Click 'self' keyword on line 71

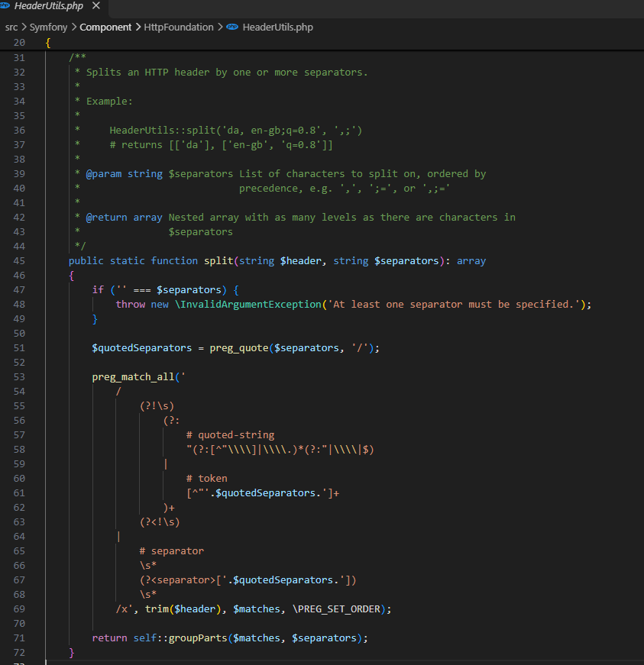(x=144, y=638)
